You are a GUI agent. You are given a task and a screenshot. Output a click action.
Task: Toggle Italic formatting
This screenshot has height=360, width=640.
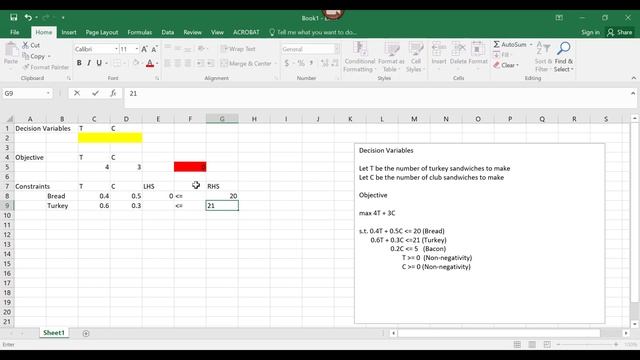pos(89,63)
